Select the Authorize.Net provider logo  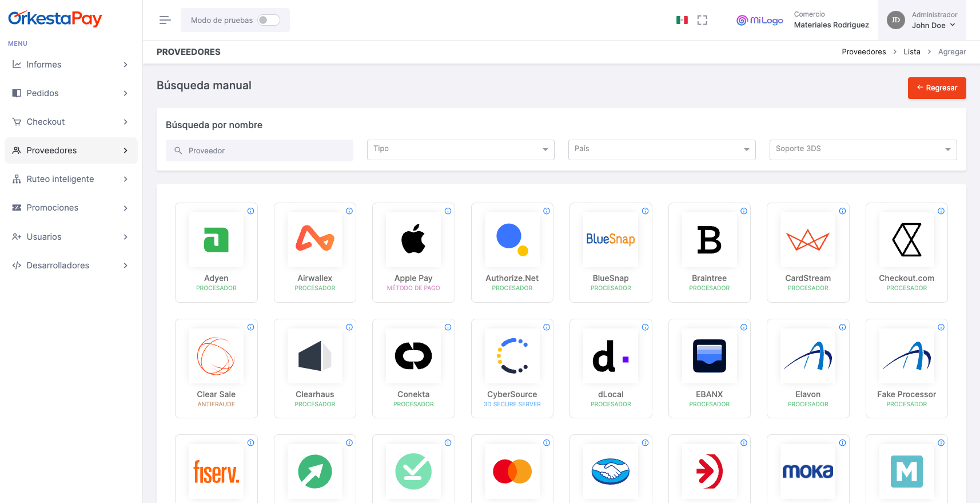pos(512,240)
